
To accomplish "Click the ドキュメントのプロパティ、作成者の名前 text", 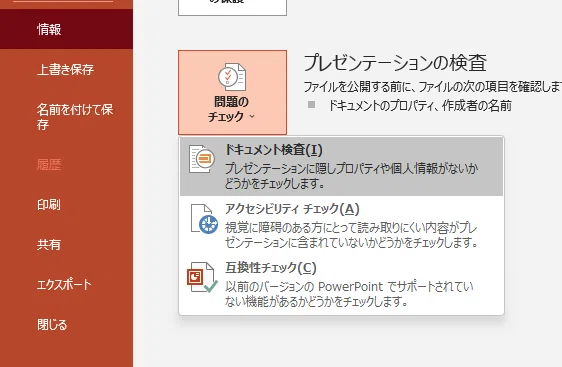I will tap(420, 106).
